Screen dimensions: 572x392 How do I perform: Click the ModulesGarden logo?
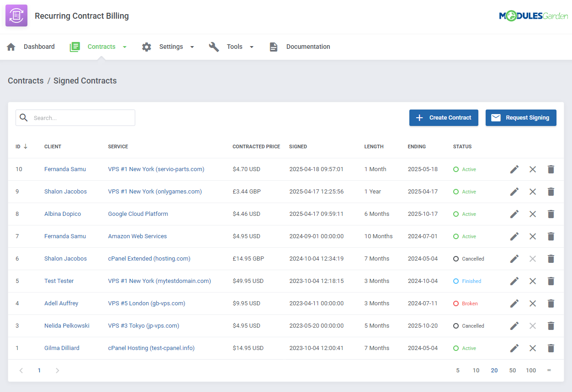534,16
